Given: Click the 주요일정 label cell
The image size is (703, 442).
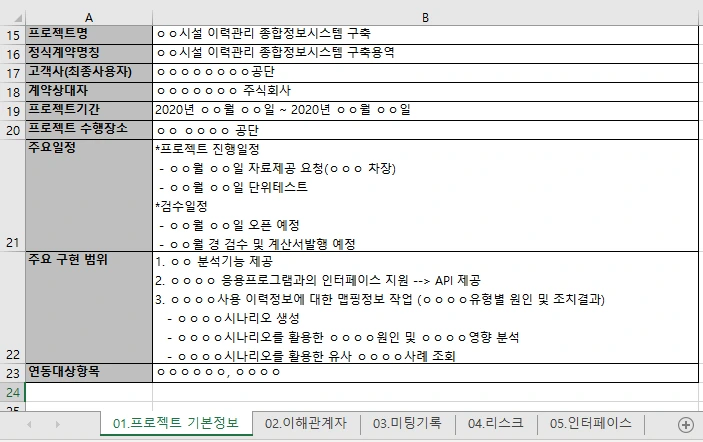Looking at the screenshot, I should click(x=89, y=195).
